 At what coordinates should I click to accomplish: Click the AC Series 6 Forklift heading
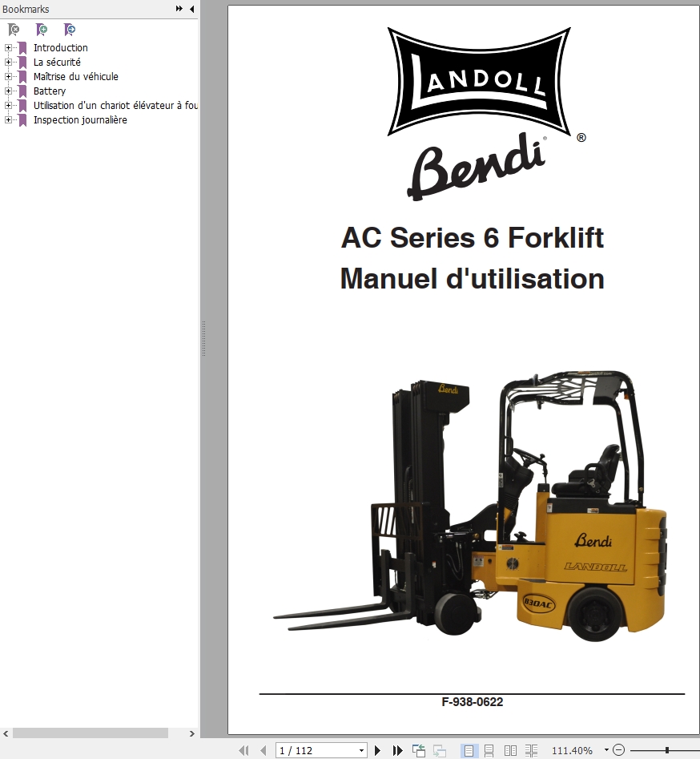point(473,238)
